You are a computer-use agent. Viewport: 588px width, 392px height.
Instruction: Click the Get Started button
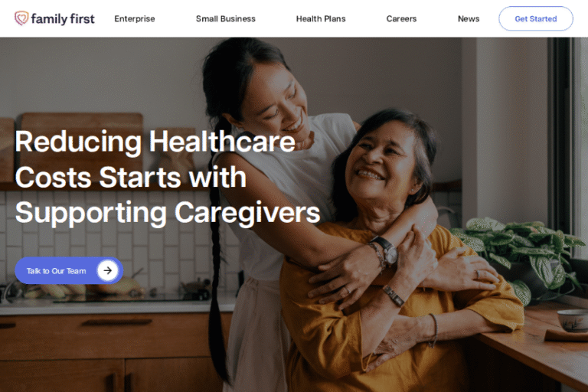(535, 18)
